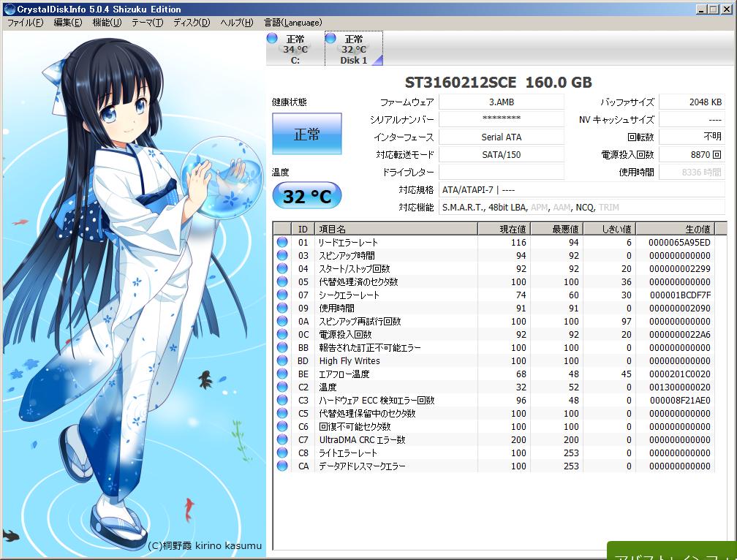This screenshot has width=737, height=560.
Task: Click the status circle for 05 代替処理済のセクタ数 row
Action: pyautogui.click(x=282, y=282)
